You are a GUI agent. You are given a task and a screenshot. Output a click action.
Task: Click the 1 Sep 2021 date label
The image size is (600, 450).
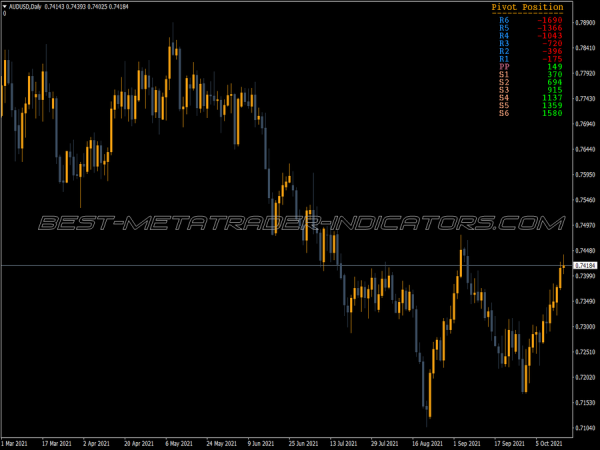[467, 443]
